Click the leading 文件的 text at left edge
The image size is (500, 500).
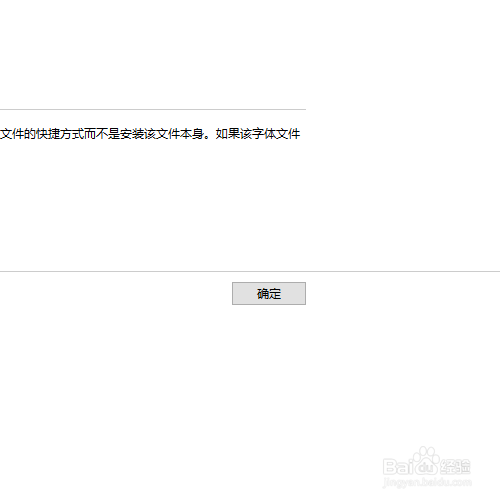[x=18, y=134]
